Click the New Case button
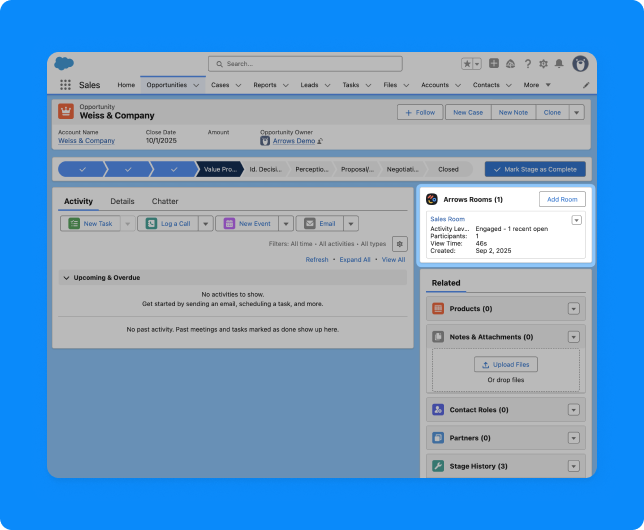This screenshot has height=530, width=644. 468,112
